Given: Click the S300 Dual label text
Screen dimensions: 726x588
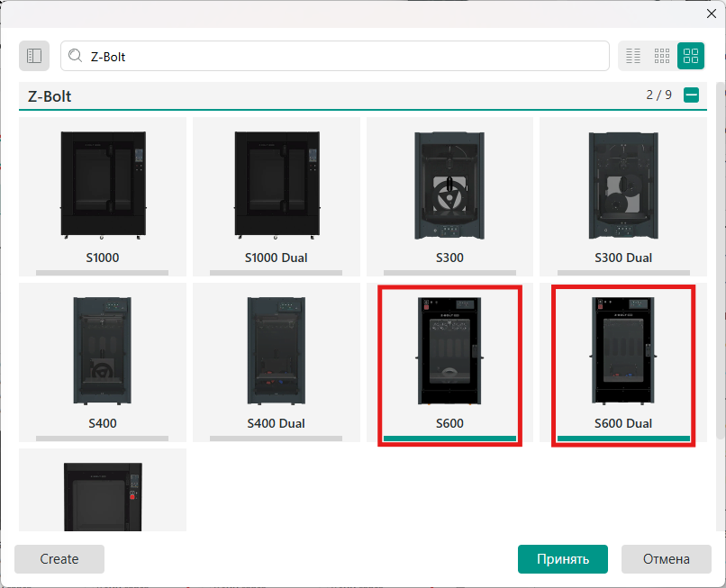Looking at the screenshot, I should (x=623, y=258).
